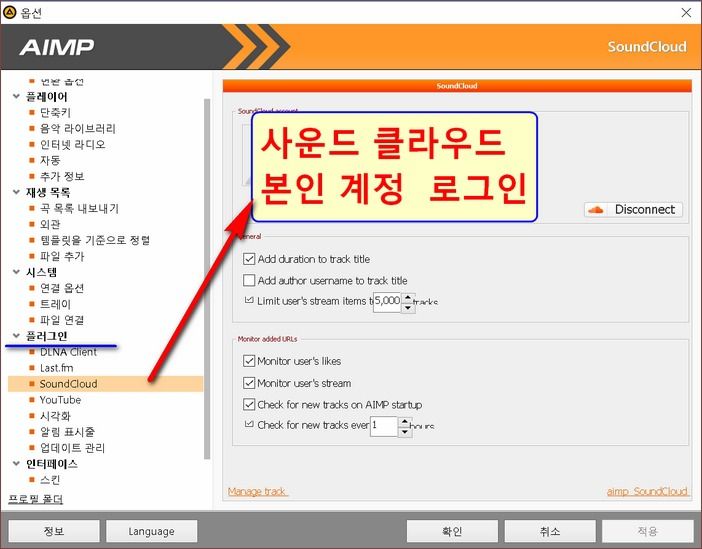The width and height of the screenshot is (702, 549).
Task: Open 연결 옵션 settings
Action: point(62,288)
